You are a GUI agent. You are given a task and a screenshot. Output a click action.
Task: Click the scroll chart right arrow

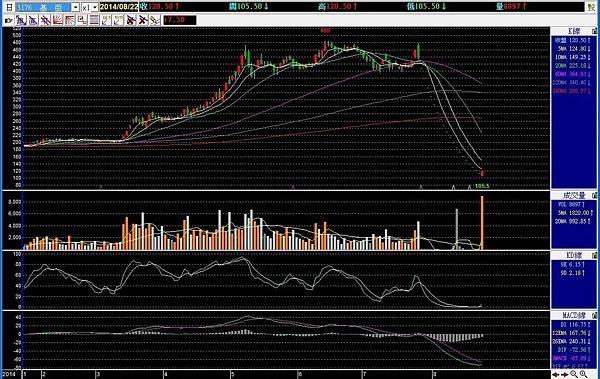(564, 374)
